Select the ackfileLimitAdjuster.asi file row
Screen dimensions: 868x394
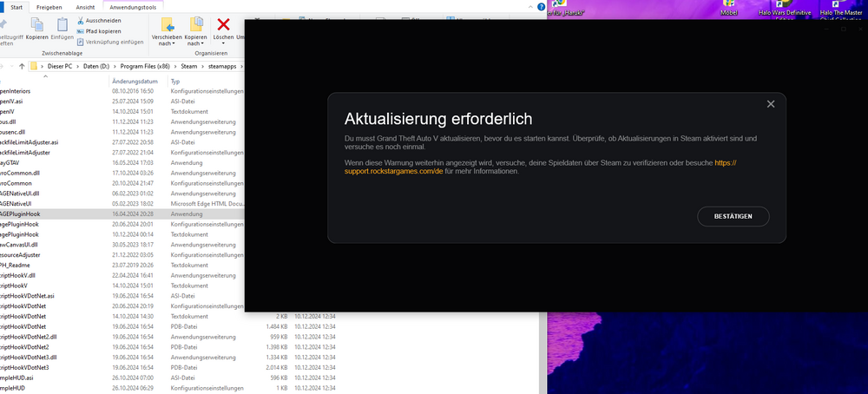pos(122,142)
